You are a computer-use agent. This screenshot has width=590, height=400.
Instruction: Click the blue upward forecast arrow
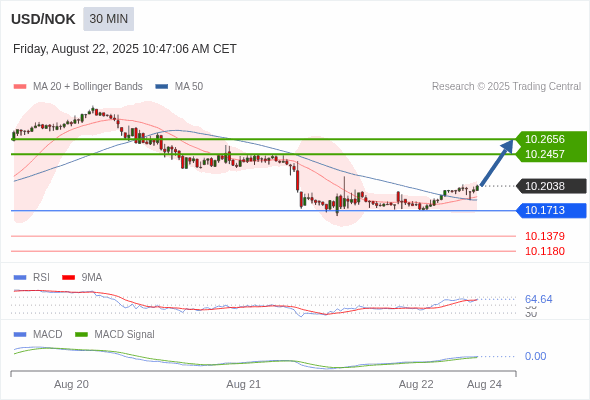497,163
